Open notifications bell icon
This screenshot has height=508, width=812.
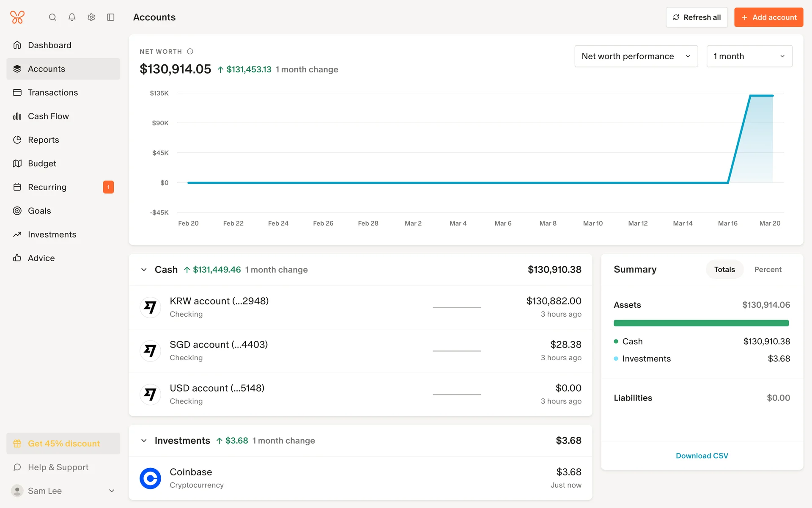coord(72,17)
